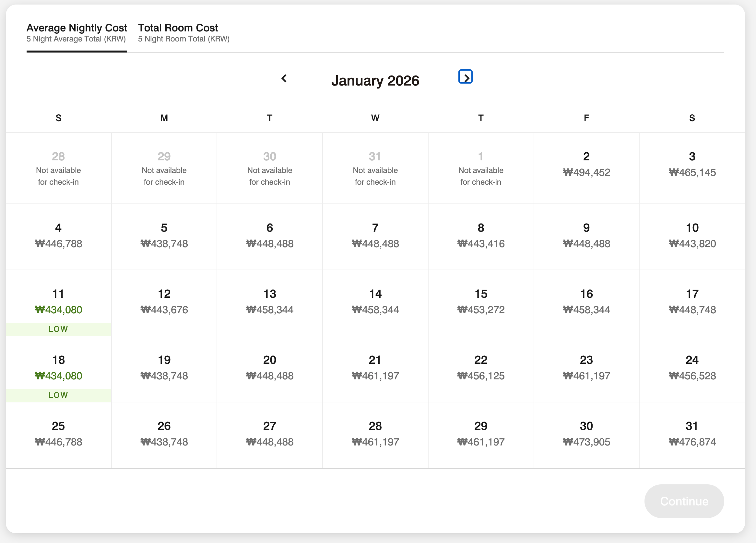Go to next month with right chevron

pos(465,77)
